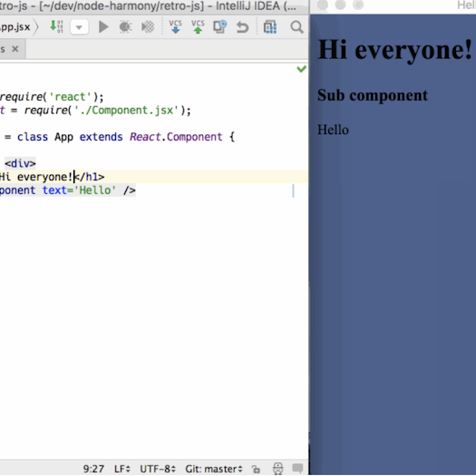This screenshot has height=476, width=476.
Task: Click the Hector inspector icon
Action: tap(278, 469)
